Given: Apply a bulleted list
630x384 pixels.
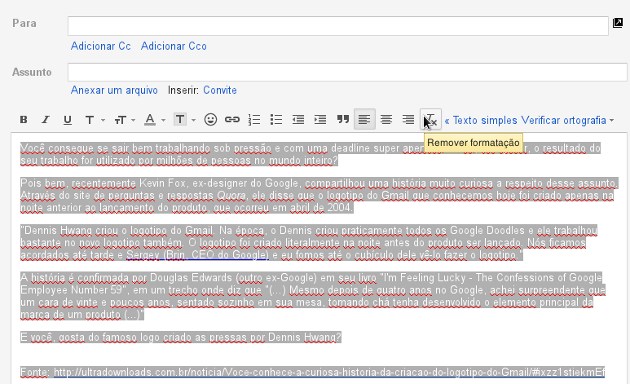Looking at the screenshot, I should point(276,120).
